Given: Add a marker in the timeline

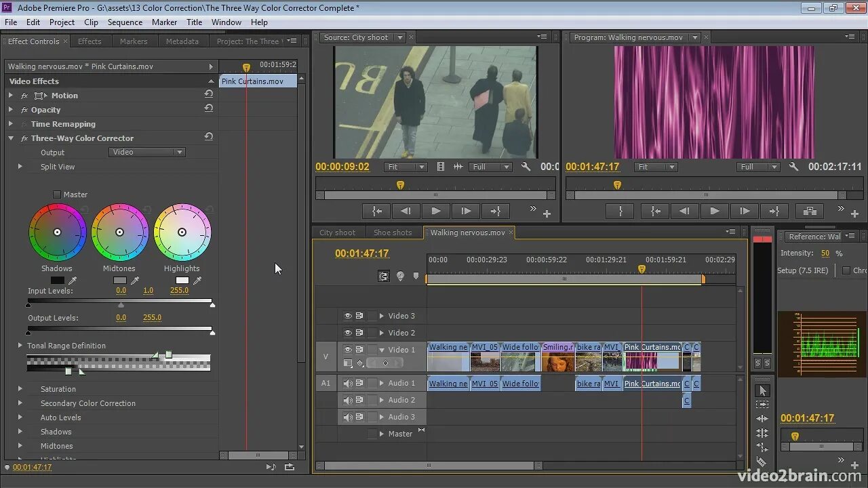Looking at the screenshot, I should pos(416,276).
